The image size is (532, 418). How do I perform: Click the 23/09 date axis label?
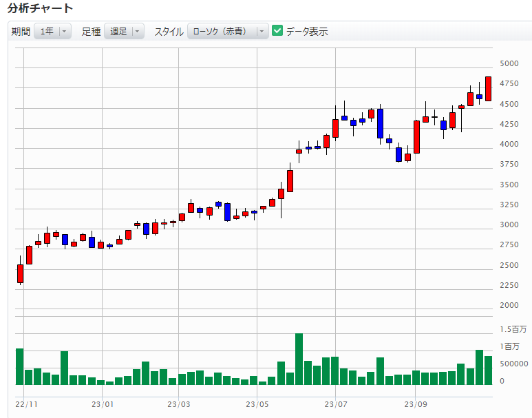click(x=415, y=404)
